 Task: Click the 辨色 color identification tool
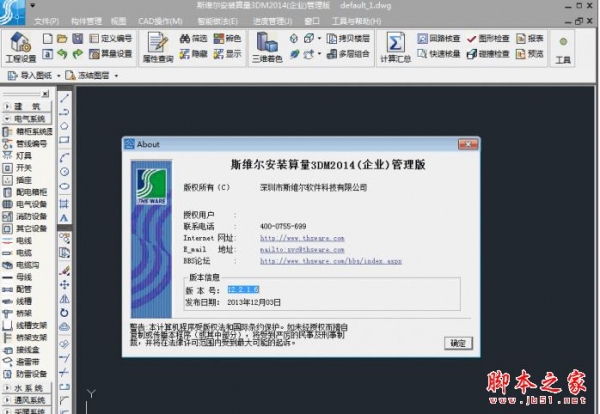(x=227, y=38)
